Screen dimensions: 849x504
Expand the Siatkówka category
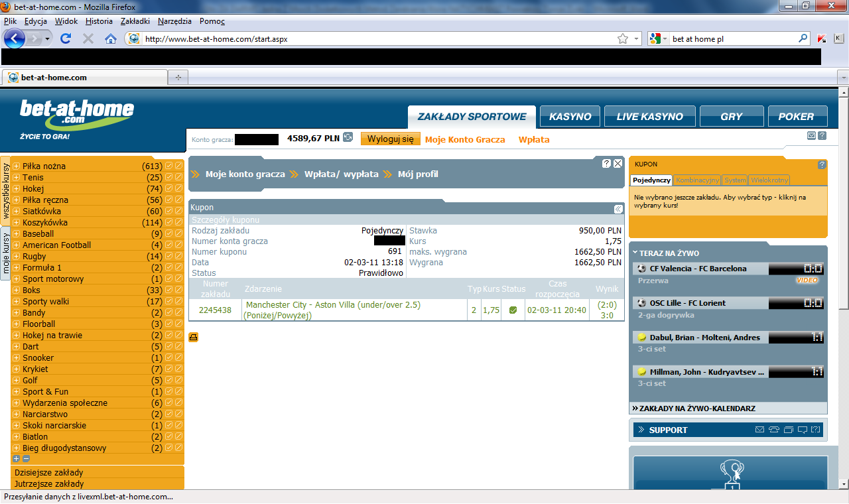coord(17,211)
